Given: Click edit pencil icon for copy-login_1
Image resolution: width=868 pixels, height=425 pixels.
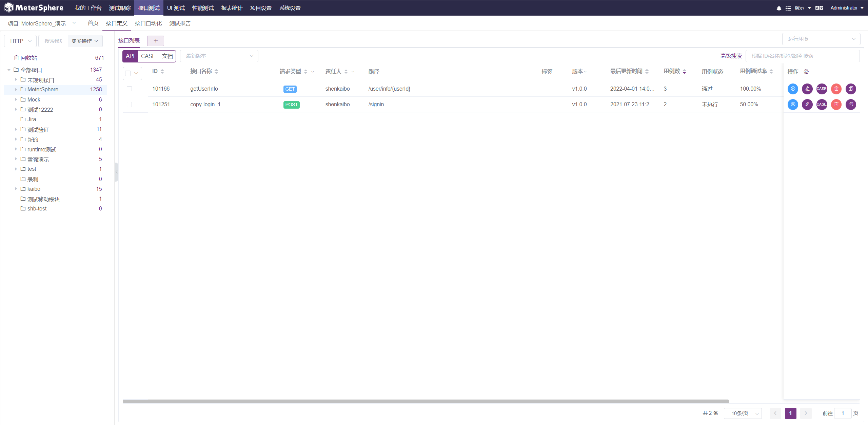Looking at the screenshot, I should click(807, 104).
